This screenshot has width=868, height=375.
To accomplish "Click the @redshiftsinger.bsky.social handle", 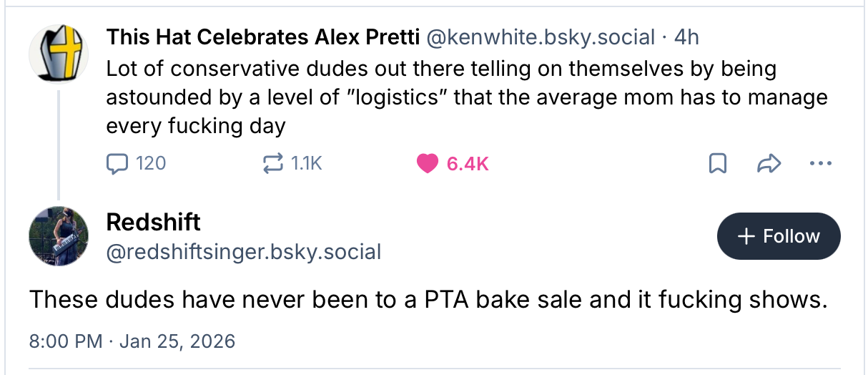I will [x=243, y=251].
